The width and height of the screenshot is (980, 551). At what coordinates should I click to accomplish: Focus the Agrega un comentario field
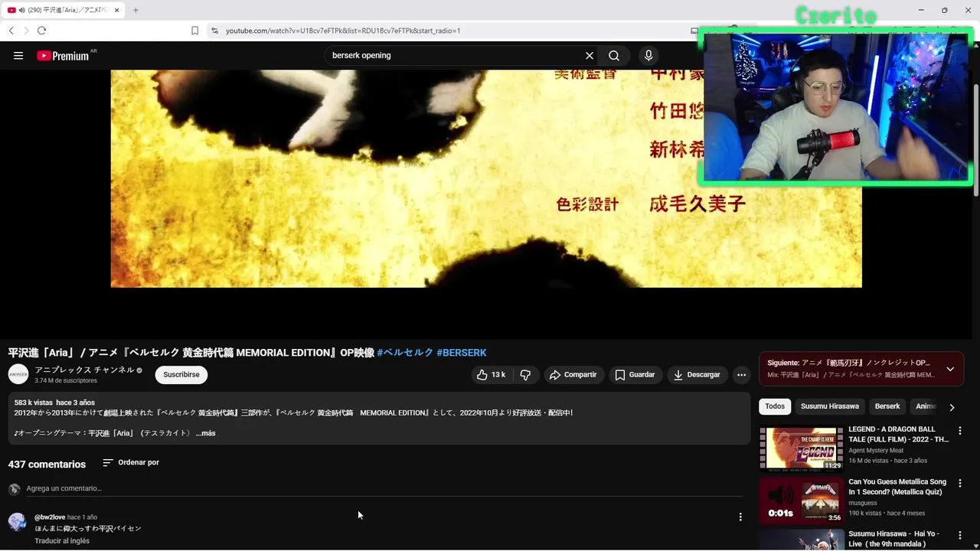click(384, 488)
